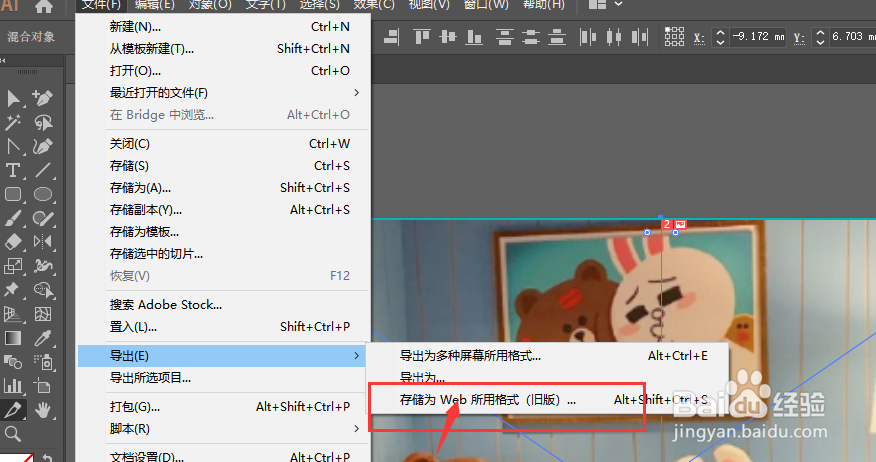The image size is (876, 462).
Task: Choose 存储为(A)... menu entry
Action: tap(224, 188)
